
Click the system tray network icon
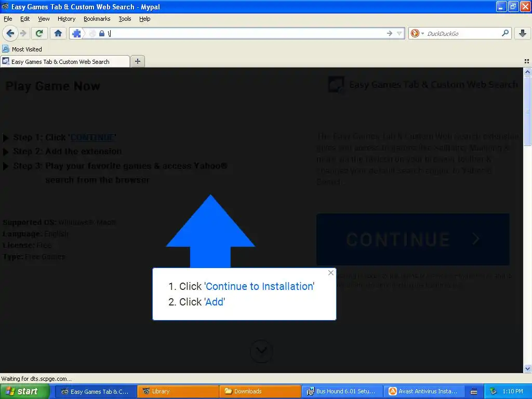click(493, 391)
